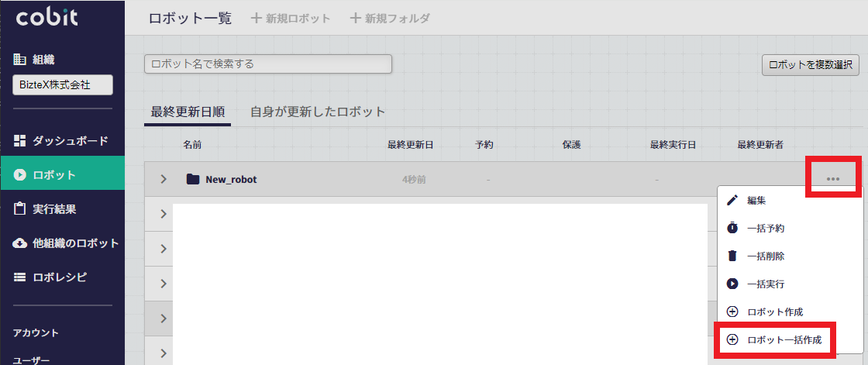
Task: Click the ＋新規フォルダ button
Action: [x=390, y=19]
